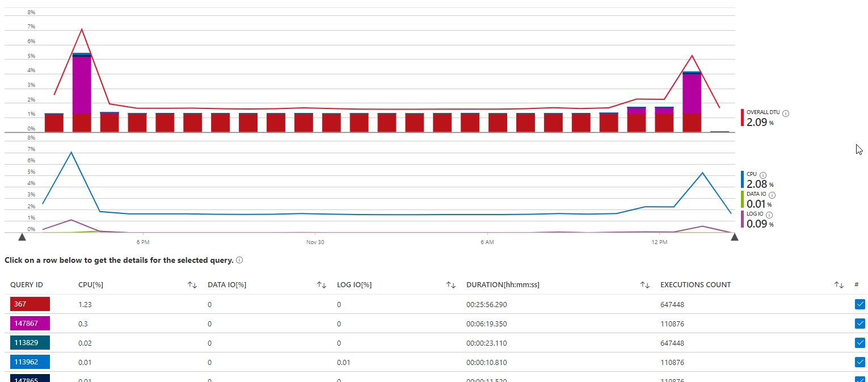This screenshot has width=868, height=382.
Task: Toggle the checkbox for query 113829
Action: tap(860, 343)
